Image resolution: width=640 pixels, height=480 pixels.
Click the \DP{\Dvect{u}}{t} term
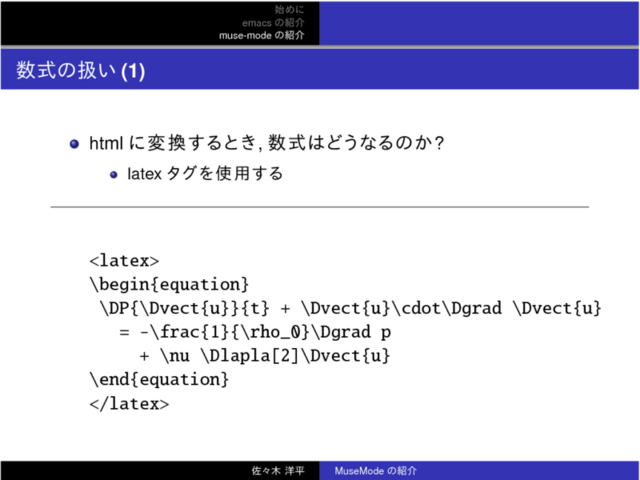tap(183, 309)
